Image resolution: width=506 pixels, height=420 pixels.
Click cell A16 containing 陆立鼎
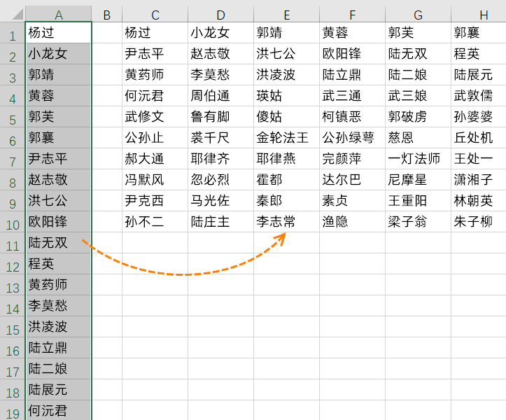click(x=58, y=347)
